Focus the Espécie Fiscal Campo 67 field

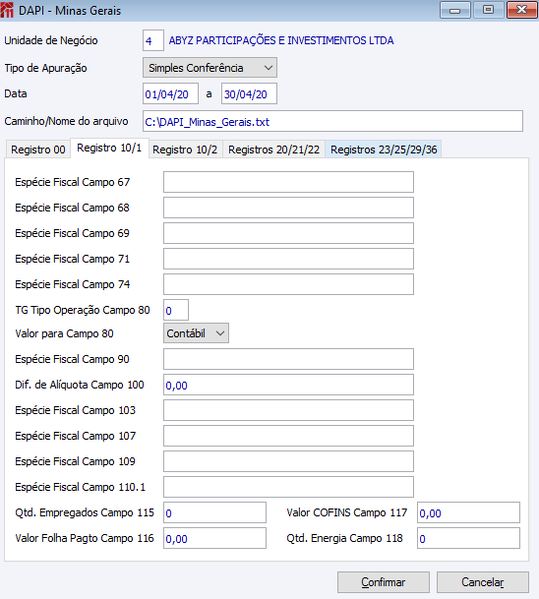point(288,182)
